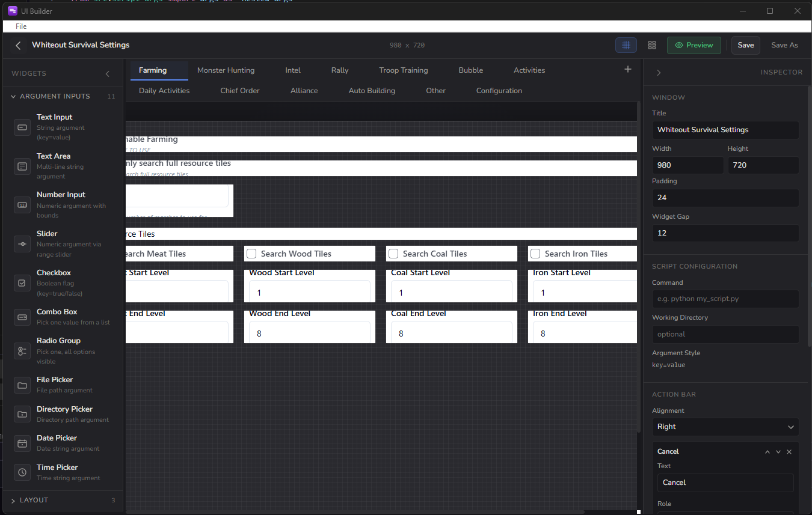Open the File menu
This screenshot has height=515, width=812.
tap(21, 26)
